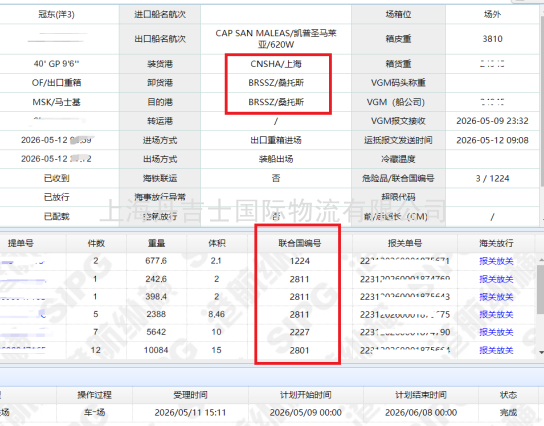The height and width of the screenshot is (426, 544).
Task: Select the 装船出场 exit method value
Action: tap(276, 159)
